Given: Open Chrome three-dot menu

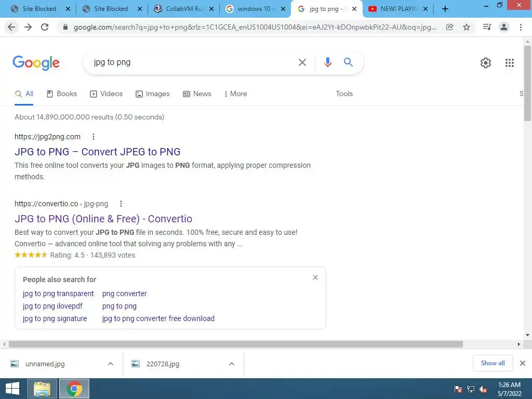Looking at the screenshot, I should tap(521, 27).
